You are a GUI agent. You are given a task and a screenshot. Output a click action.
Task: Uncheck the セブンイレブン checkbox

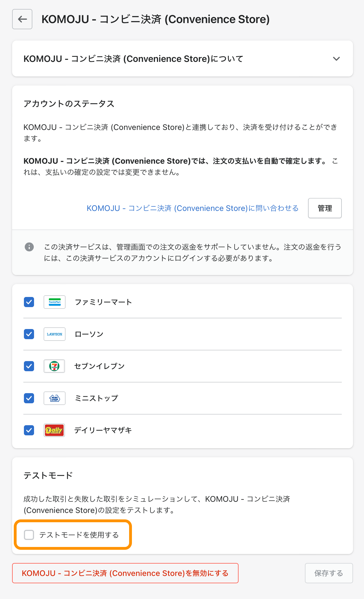(x=29, y=366)
